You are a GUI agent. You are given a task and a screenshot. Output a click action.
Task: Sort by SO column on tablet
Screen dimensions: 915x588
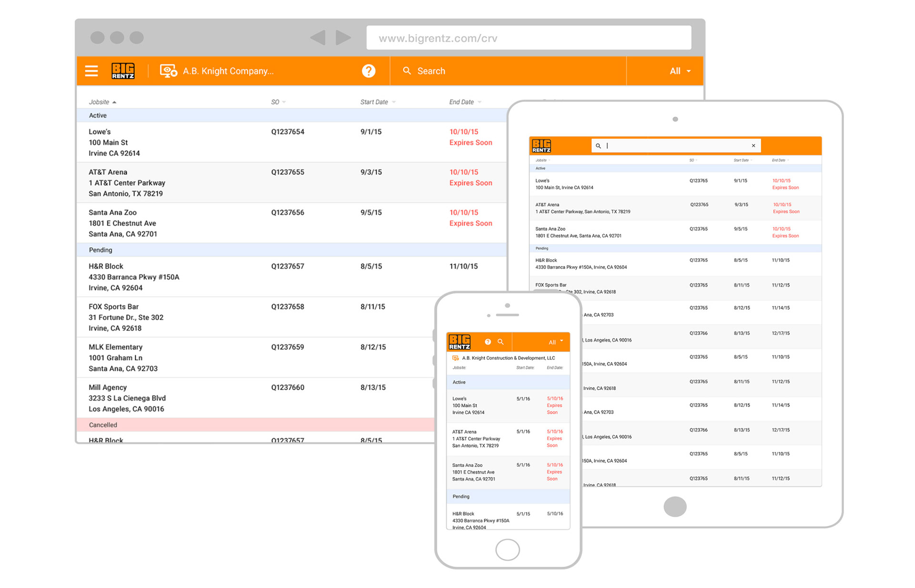coord(693,160)
